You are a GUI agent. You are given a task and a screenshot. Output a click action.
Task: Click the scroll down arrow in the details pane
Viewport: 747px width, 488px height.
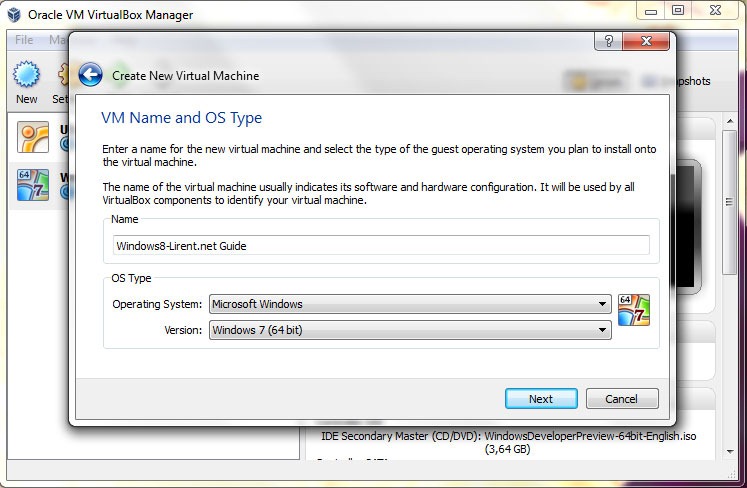point(730,451)
